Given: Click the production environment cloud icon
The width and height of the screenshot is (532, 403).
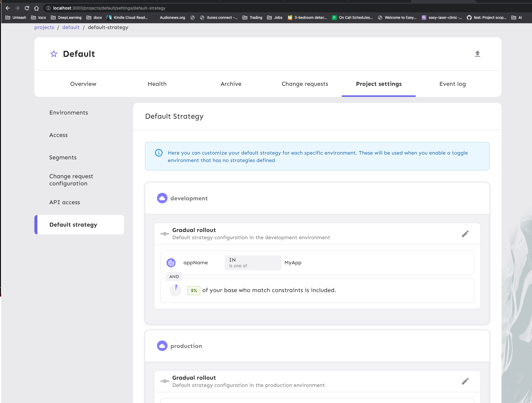Looking at the screenshot, I should (162, 346).
